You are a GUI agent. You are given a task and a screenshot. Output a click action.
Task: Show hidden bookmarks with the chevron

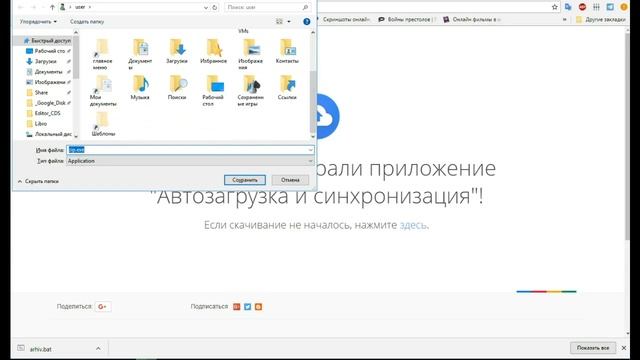click(x=565, y=20)
